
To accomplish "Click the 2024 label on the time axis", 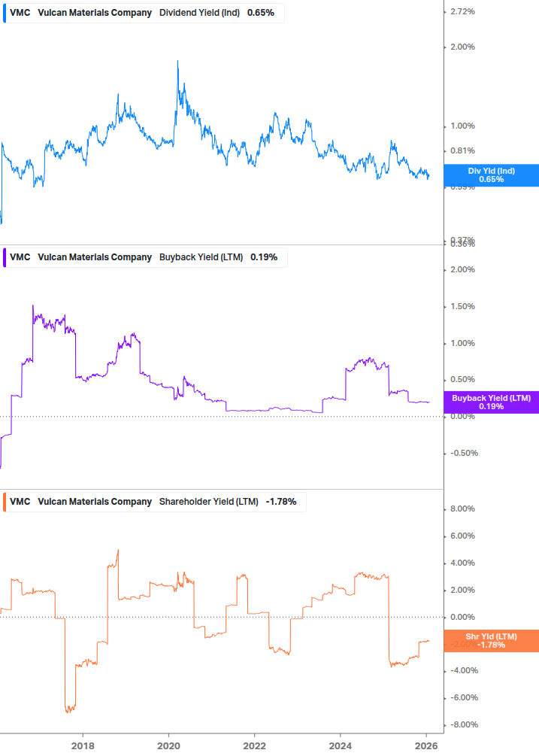I will [341, 746].
